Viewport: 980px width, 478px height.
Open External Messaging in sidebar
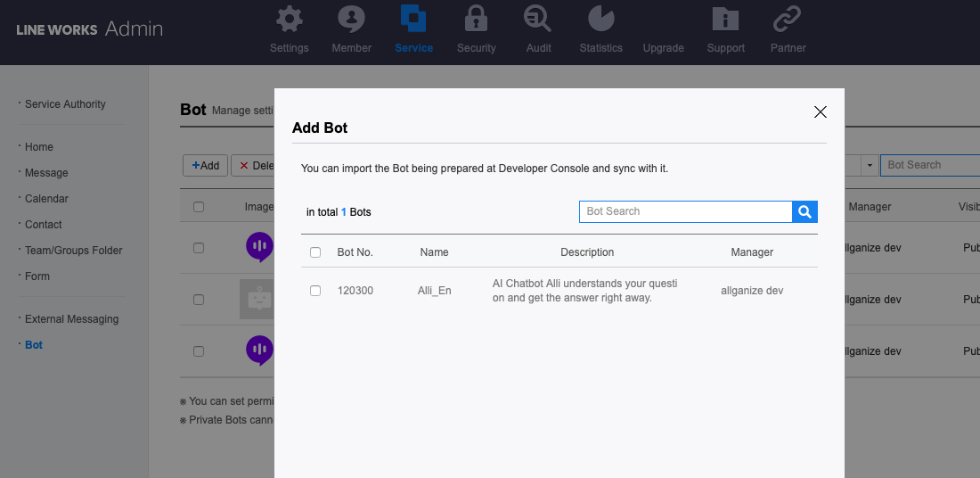(71, 319)
